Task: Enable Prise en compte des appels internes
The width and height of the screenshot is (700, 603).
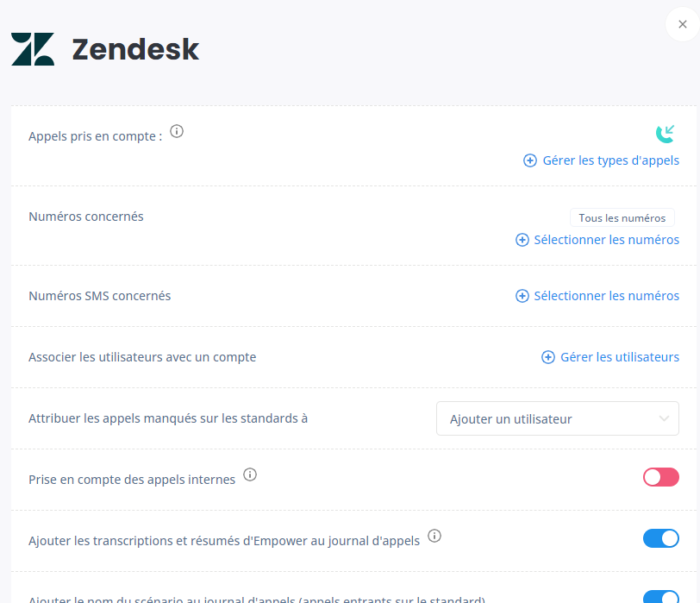Action: 661,477
